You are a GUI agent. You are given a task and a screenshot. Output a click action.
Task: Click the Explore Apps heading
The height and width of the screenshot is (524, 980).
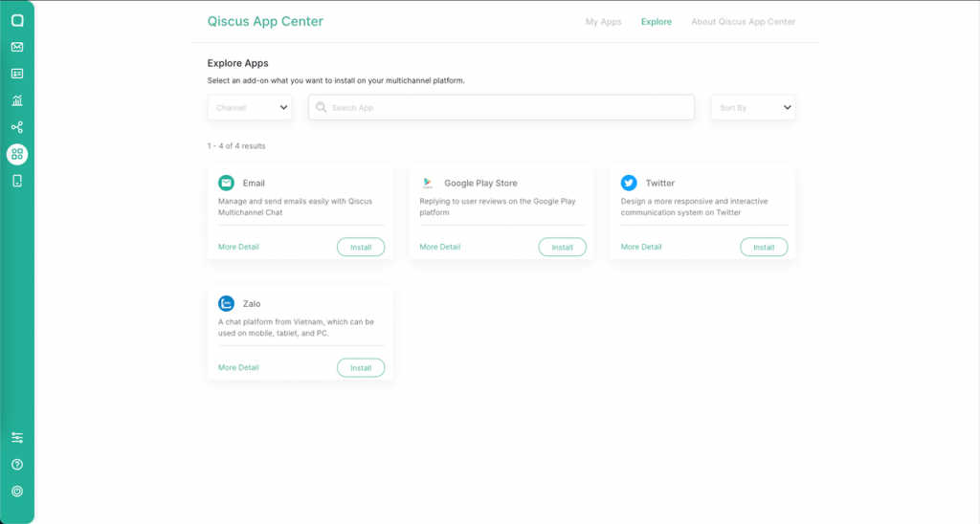click(x=237, y=63)
